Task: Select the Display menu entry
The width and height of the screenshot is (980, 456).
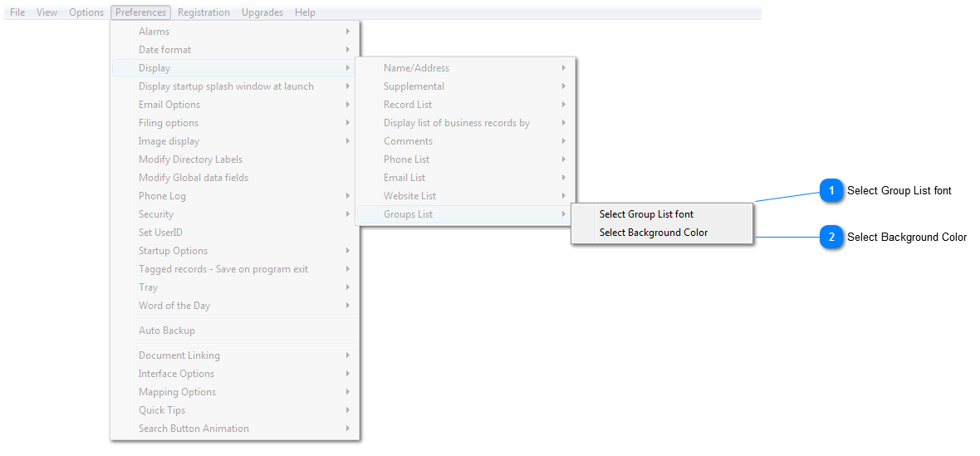Action: [235, 68]
